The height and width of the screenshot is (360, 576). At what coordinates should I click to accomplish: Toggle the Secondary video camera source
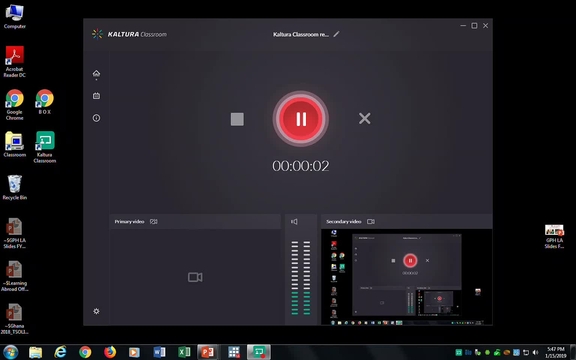pyautogui.click(x=371, y=222)
